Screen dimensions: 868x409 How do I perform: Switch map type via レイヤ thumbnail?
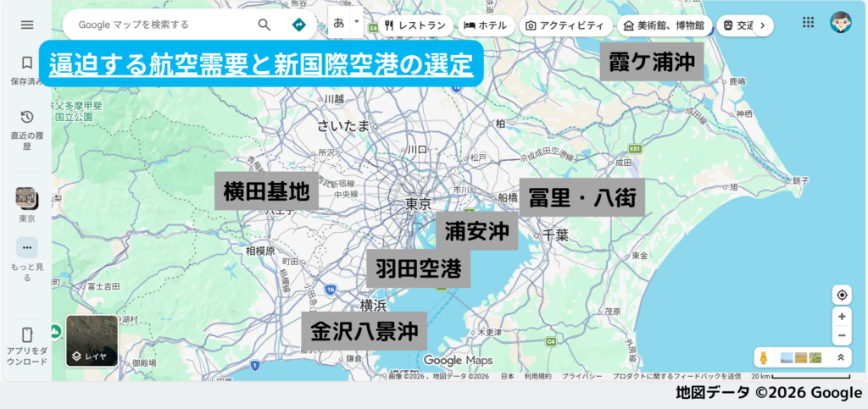[92, 340]
